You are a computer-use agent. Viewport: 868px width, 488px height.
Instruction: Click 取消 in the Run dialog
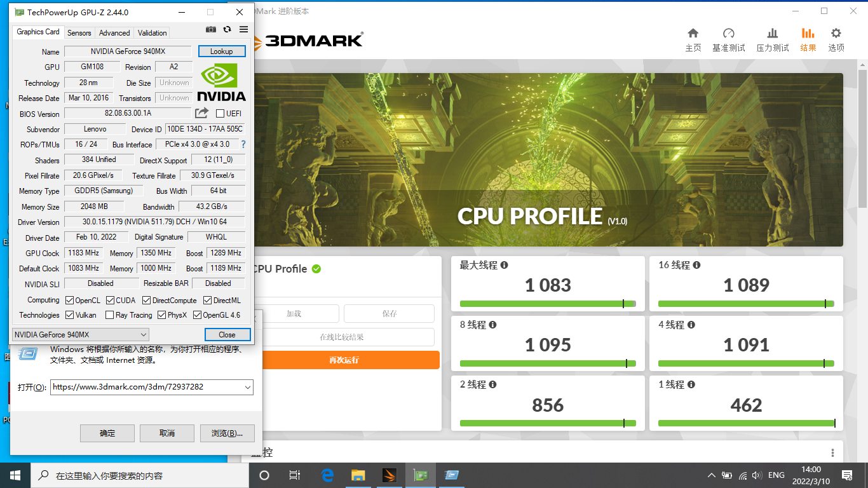pyautogui.click(x=167, y=433)
